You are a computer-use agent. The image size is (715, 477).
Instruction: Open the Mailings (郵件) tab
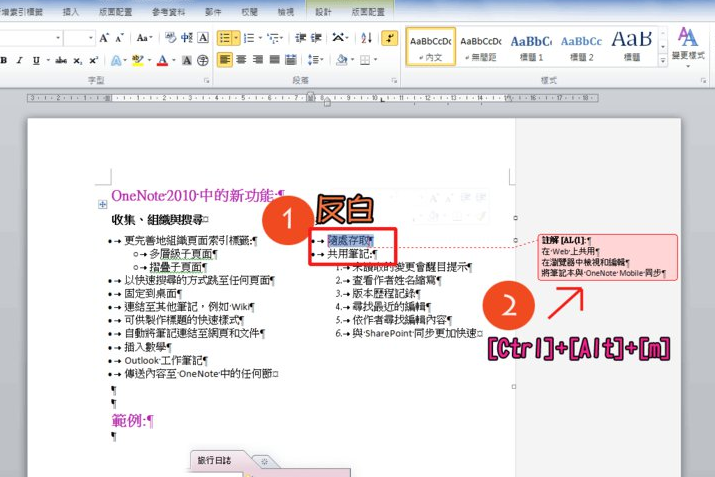point(213,12)
